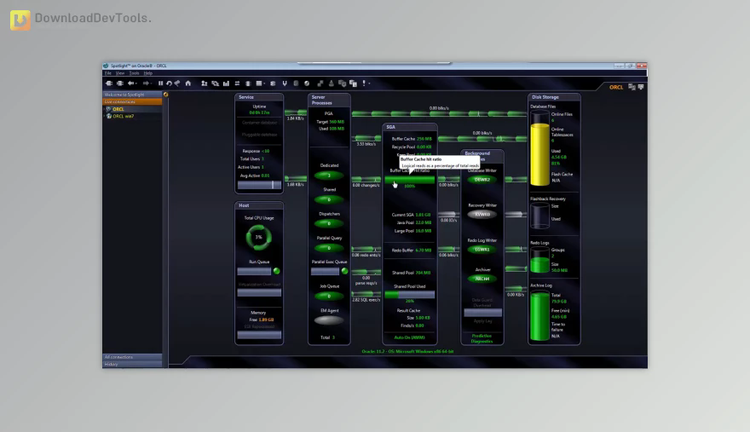The width and height of the screenshot is (750, 432).
Task: Open the Help menu
Action: coord(148,73)
